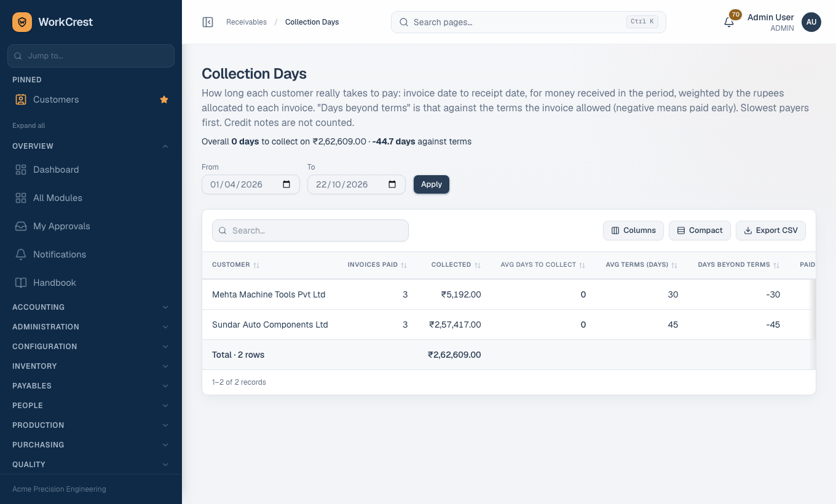Open the Columns chooser

point(633,230)
